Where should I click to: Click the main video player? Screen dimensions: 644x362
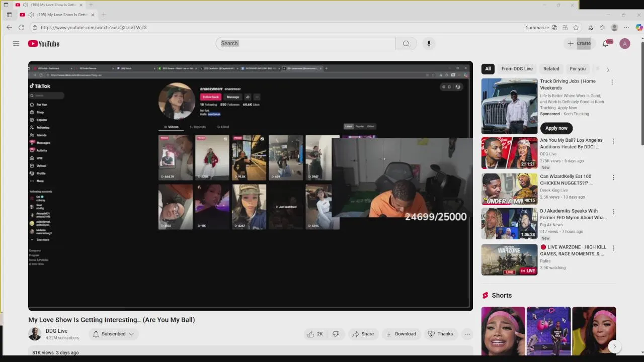(251, 186)
